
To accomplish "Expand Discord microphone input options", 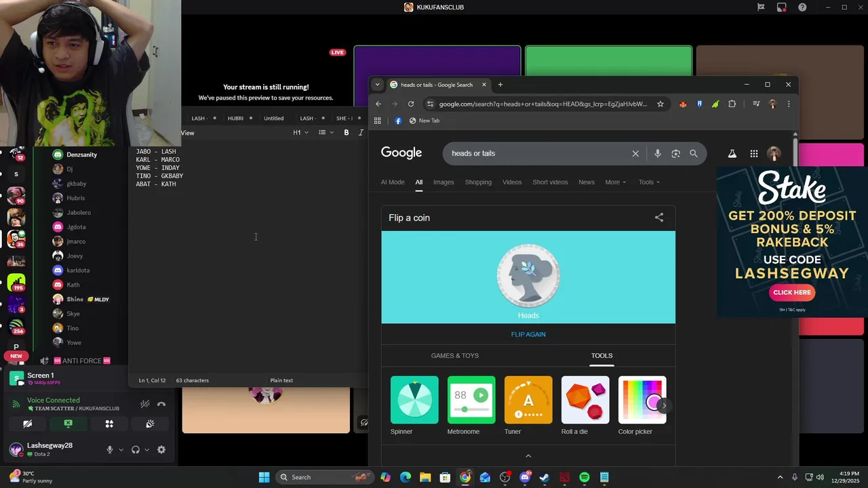I will tap(121, 450).
